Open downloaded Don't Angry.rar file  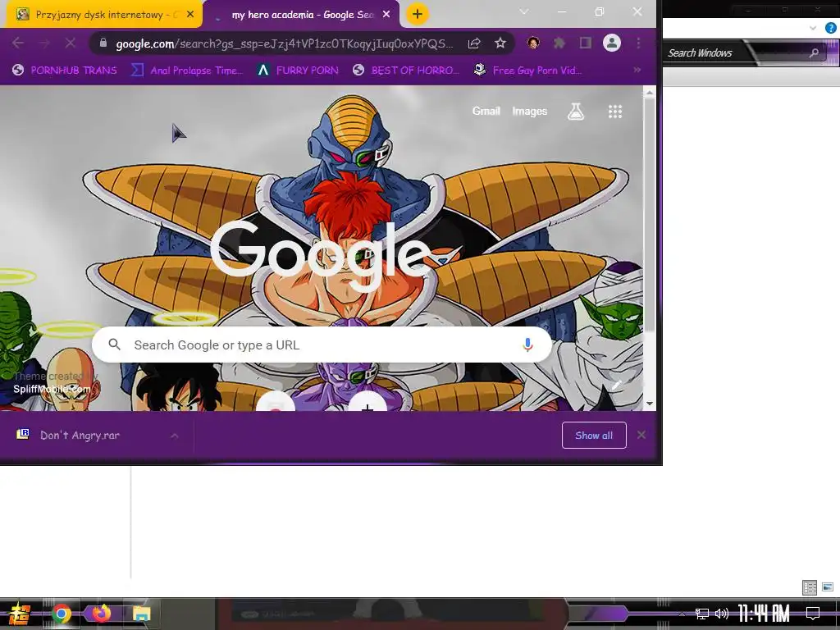(x=80, y=435)
